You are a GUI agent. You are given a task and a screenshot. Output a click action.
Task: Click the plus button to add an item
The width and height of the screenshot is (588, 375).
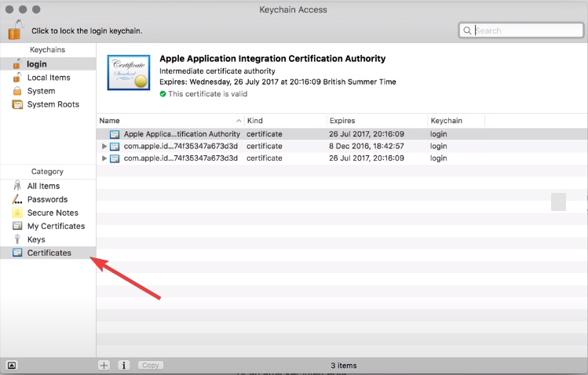click(x=104, y=366)
